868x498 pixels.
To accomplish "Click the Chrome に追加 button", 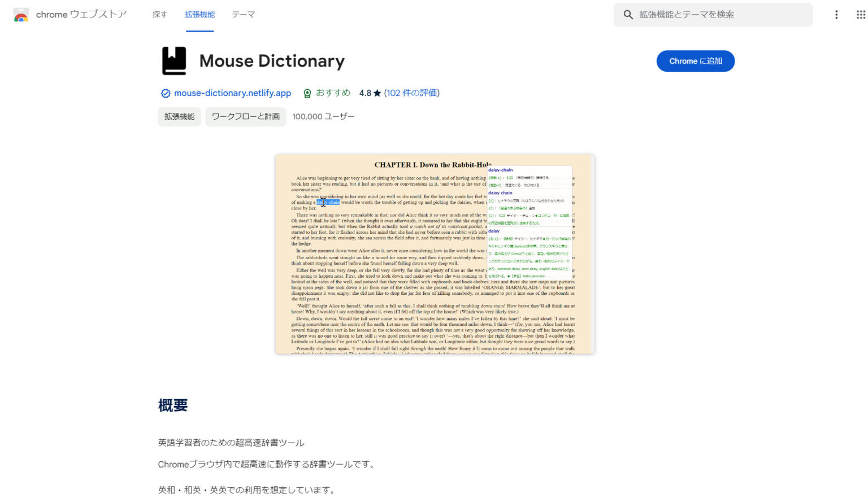I will [x=695, y=61].
